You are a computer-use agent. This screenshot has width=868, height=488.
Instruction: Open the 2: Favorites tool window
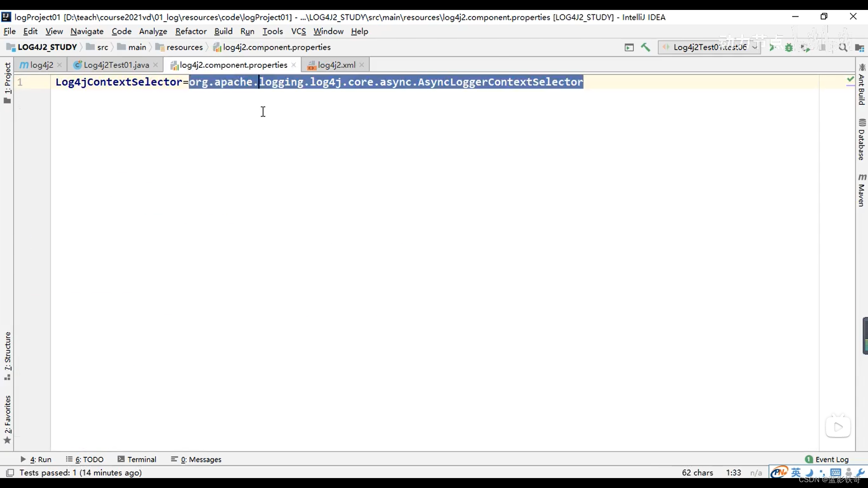click(x=7, y=420)
